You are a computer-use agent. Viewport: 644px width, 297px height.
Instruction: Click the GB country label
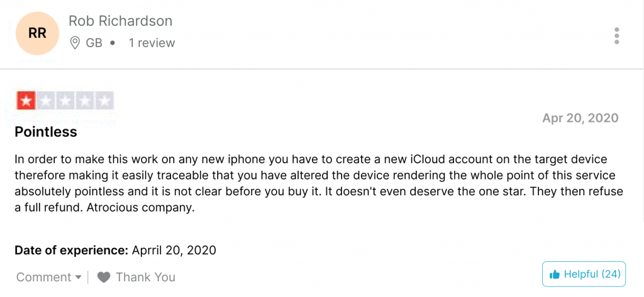[x=94, y=43]
